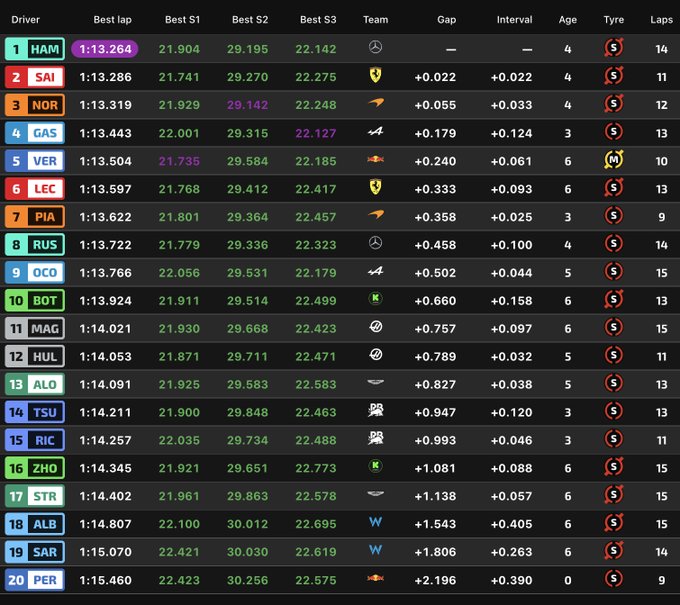Screen dimensions: 680x605
Task: Click the +0.405 interval value
Action: (511, 524)
